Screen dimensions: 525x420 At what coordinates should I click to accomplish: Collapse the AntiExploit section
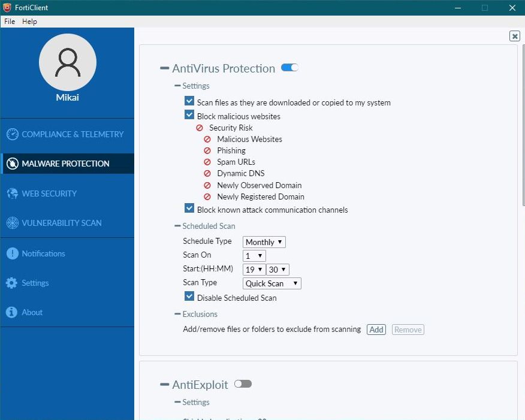tap(164, 385)
